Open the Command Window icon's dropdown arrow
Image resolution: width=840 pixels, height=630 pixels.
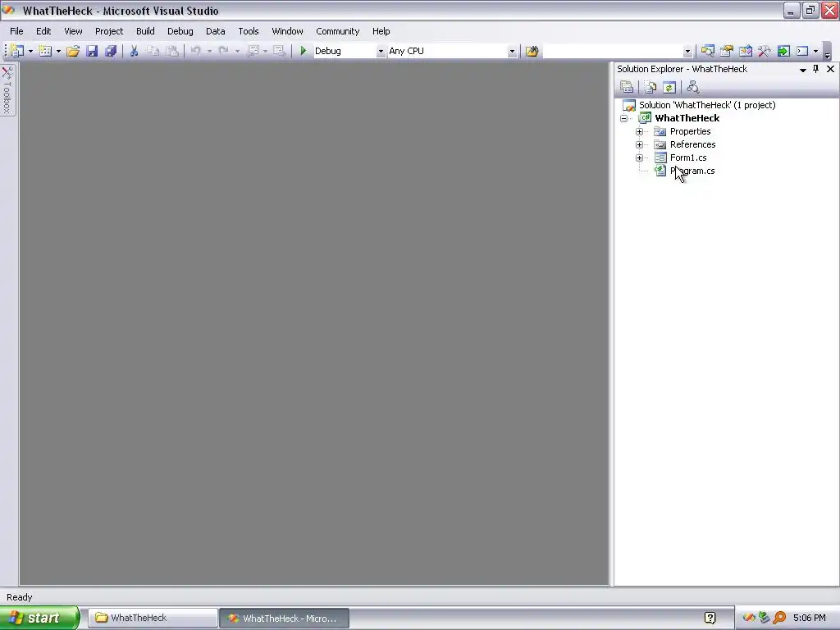[815, 52]
